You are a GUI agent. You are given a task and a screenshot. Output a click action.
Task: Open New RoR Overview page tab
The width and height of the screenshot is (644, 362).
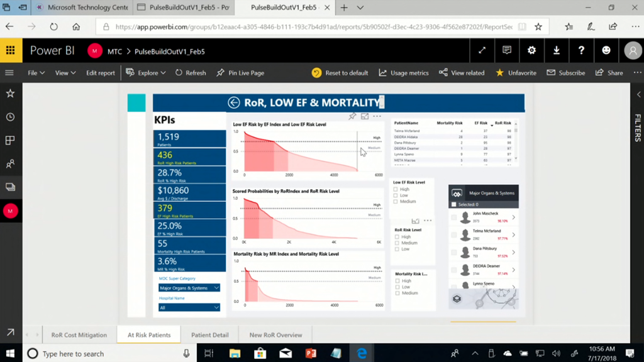tap(275, 335)
